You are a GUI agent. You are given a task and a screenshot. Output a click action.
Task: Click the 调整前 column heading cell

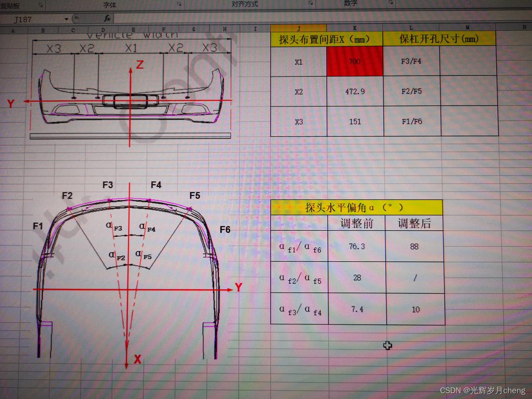[357, 223]
